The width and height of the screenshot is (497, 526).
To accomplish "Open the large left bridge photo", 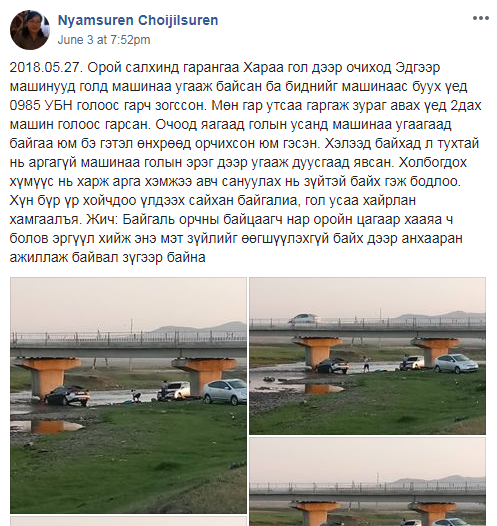I will coord(128,395).
